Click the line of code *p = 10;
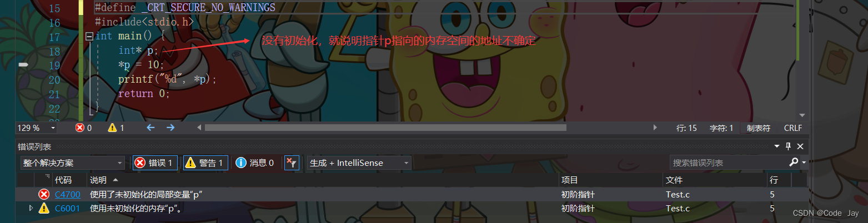Image resolution: width=868 pixels, height=223 pixels. (x=141, y=65)
